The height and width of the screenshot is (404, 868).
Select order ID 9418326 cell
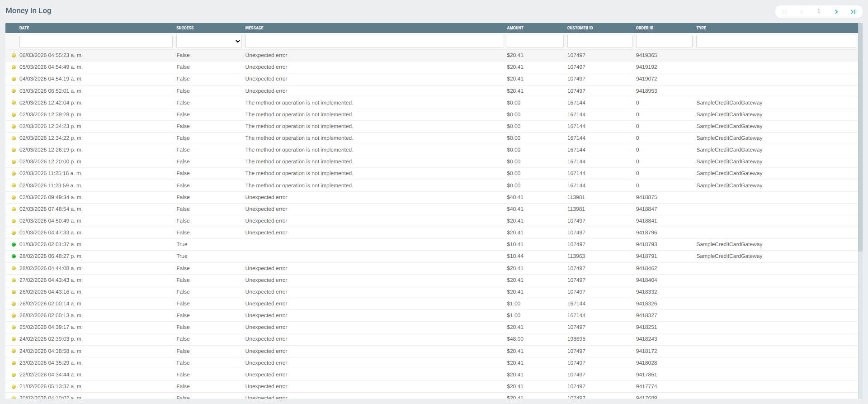[646, 304]
